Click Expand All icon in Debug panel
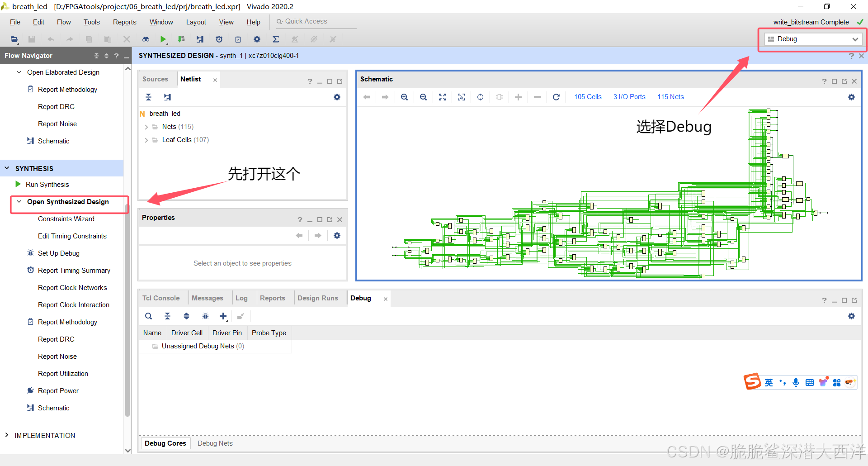Screen dimensions: 868x466 click(186, 316)
